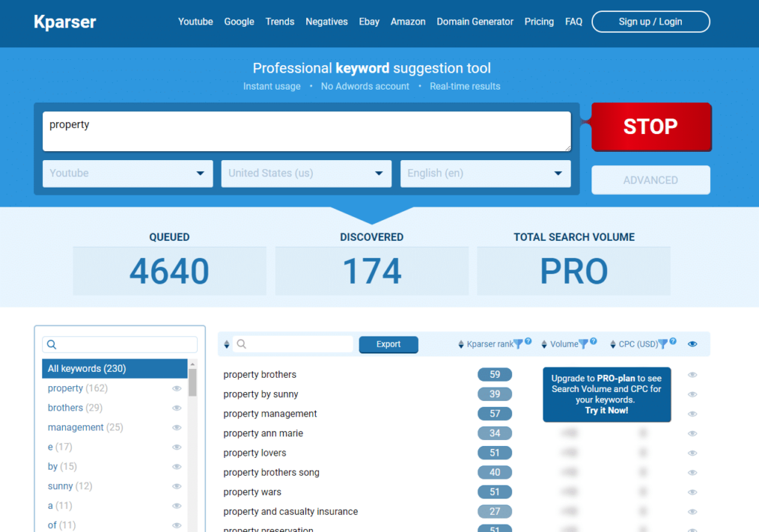Filter by the 'management (25)' group

coord(85,428)
